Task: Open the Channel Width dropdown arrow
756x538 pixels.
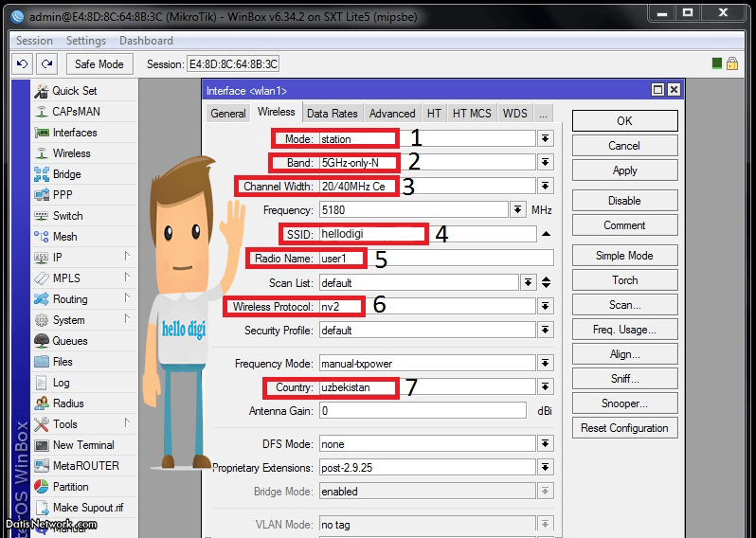Action: point(545,186)
